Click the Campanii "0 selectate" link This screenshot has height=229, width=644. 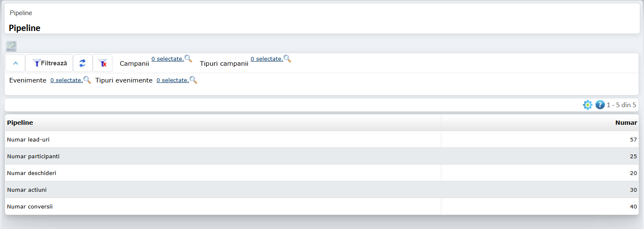tap(167, 59)
